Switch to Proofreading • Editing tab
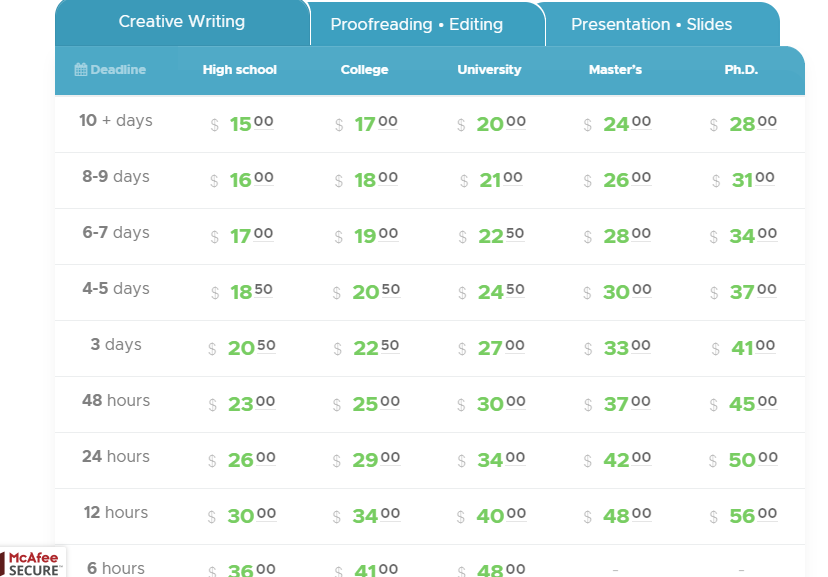 [417, 24]
